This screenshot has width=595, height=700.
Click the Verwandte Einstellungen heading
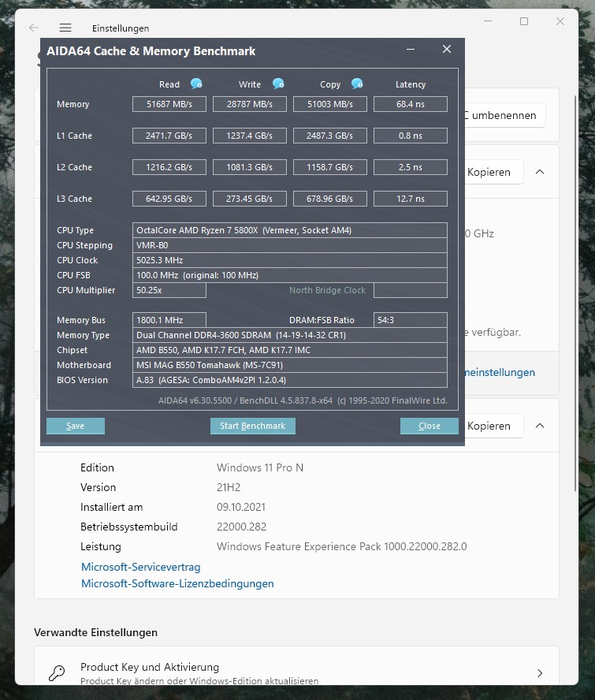pyautogui.click(x=95, y=632)
